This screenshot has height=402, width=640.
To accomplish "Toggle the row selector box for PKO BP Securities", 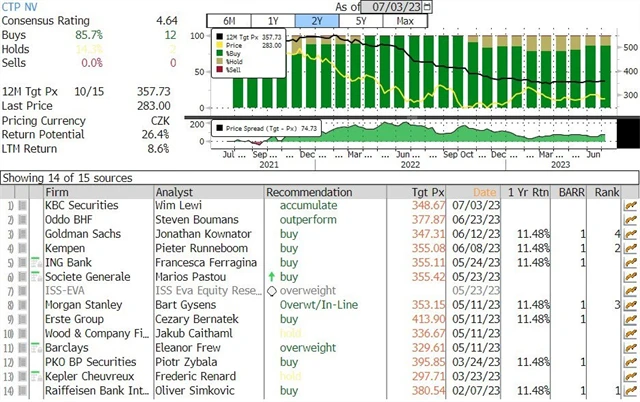I will 22,362.
